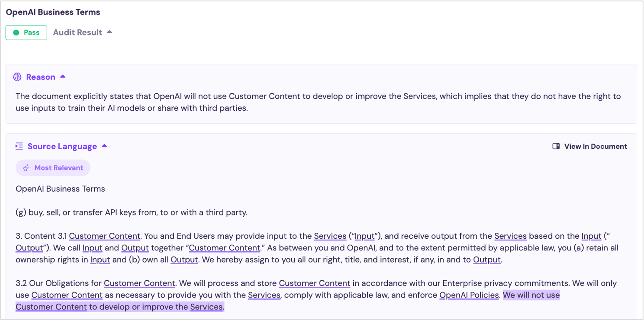Screen dimensions: 644x320
Task: Open View In Document link
Action: tap(589, 146)
